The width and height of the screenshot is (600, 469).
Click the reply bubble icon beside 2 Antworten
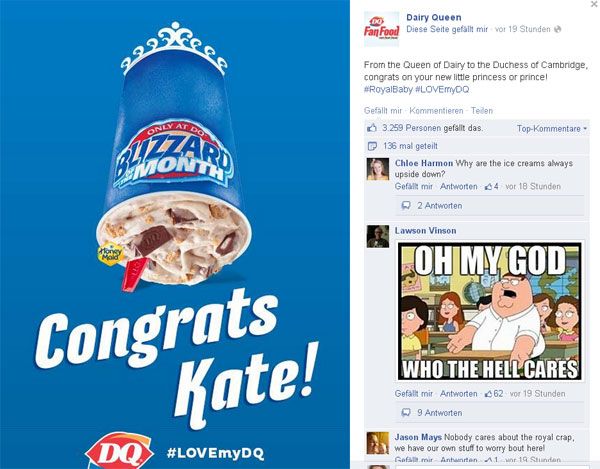click(x=406, y=205)
